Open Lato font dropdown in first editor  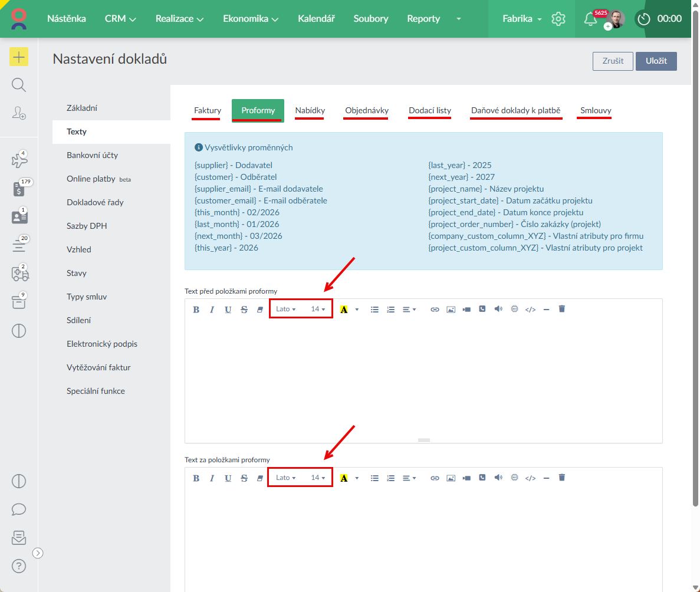point(286,309)
